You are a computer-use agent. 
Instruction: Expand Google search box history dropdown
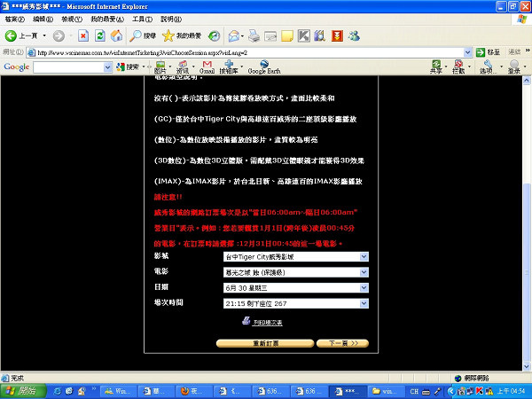click(107, 67)
